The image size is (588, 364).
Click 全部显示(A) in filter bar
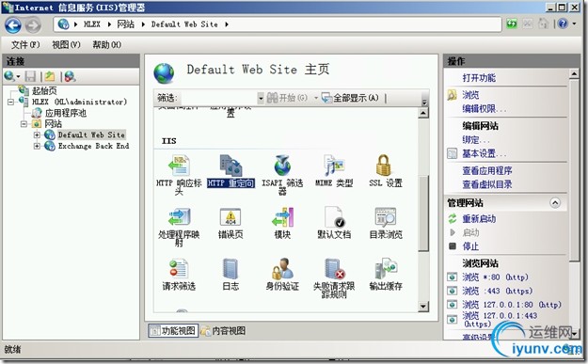click(x=350, y=98)
